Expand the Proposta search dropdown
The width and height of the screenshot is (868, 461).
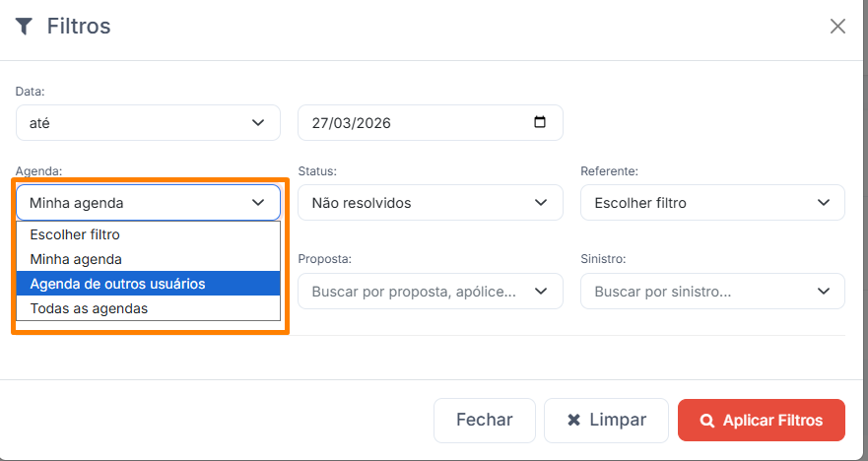(430, 292)
